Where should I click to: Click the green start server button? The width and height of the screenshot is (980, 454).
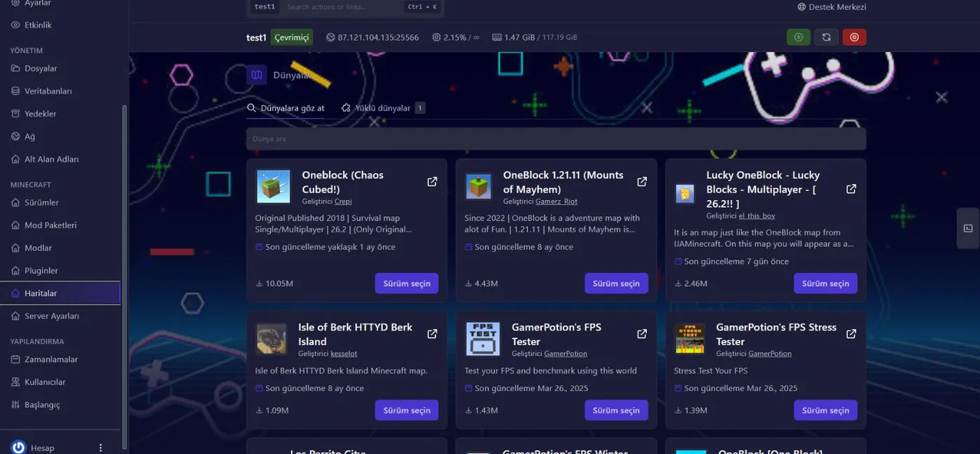click(799, 37)
